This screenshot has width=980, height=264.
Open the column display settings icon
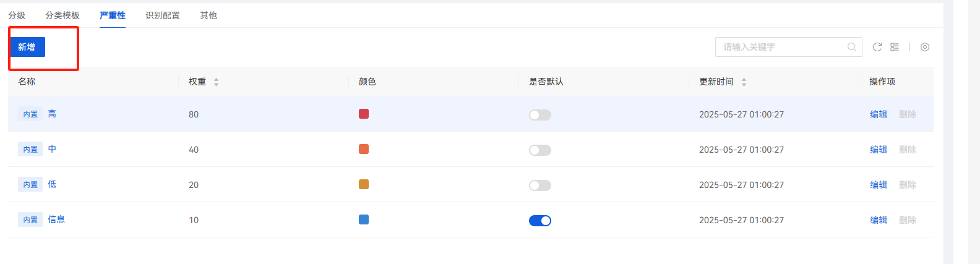(x=895, y=47)
